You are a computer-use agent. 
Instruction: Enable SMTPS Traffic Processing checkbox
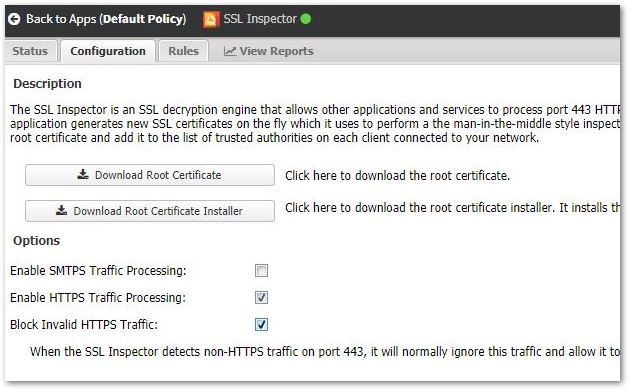[261, 270]
